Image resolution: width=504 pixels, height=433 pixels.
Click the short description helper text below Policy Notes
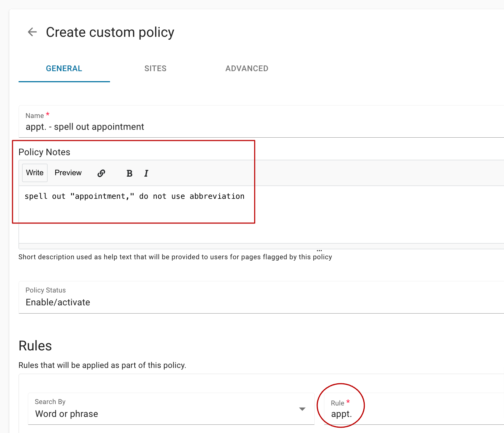(175, 257)
